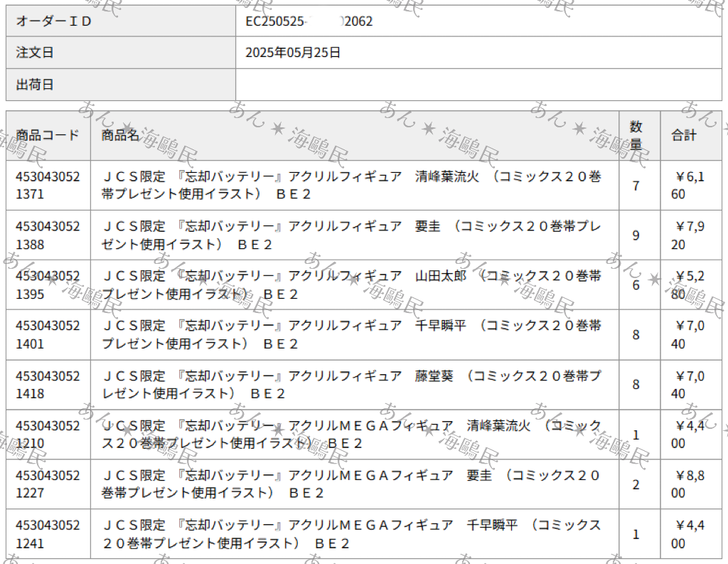The width and height of the screenshot is (728, 564).
Task: Click the 商品名 column header
Action: pos(355,135)
